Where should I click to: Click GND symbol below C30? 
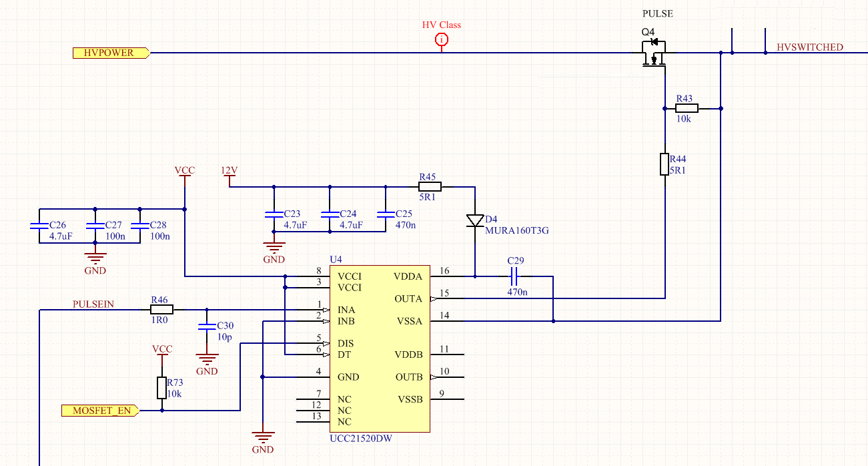point(207,360)
